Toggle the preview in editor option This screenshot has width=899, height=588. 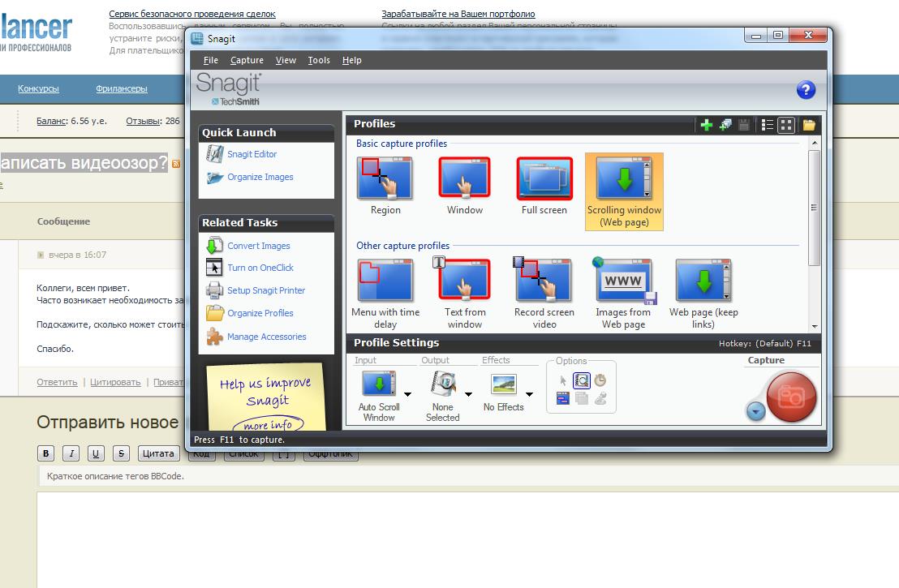click(582, 380)
